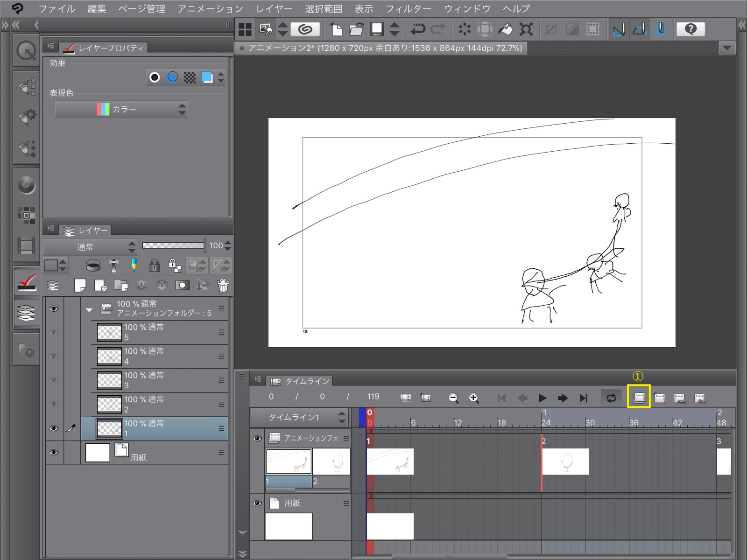Viewport: 747px width, 560px height.
Task: Click cel 2 thumbnail on timeline track
Action: 565,462
